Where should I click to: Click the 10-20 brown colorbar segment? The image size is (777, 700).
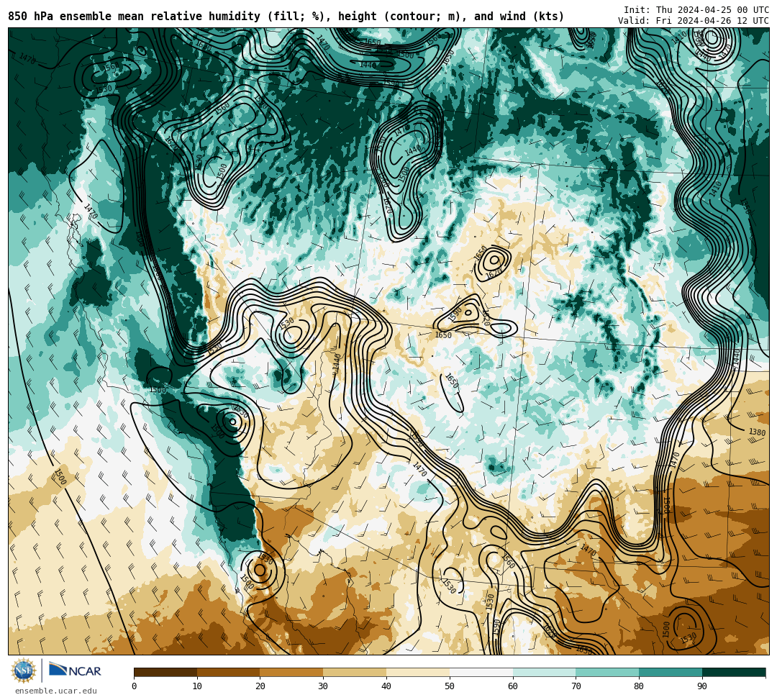(229, 672)
